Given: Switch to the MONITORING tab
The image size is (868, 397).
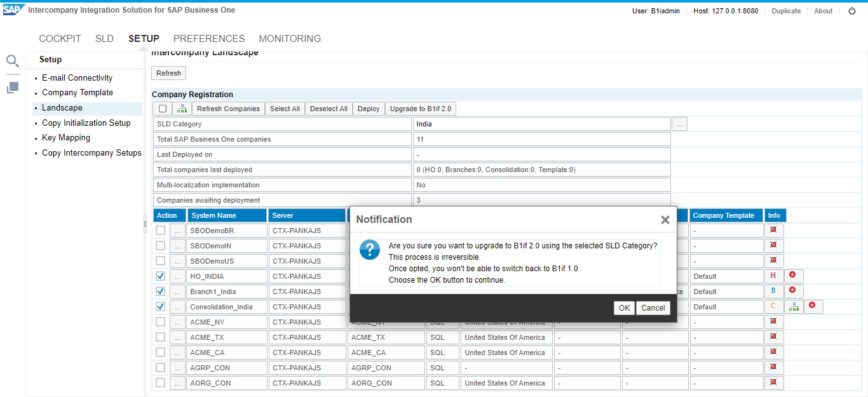Looking at the screenshot, I should point(290,39).
